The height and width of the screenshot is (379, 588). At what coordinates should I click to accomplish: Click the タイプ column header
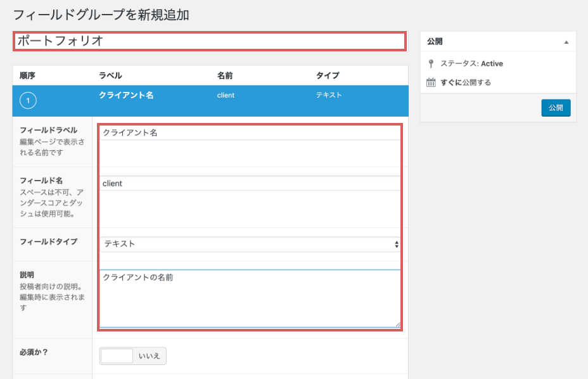pos(326,75)
